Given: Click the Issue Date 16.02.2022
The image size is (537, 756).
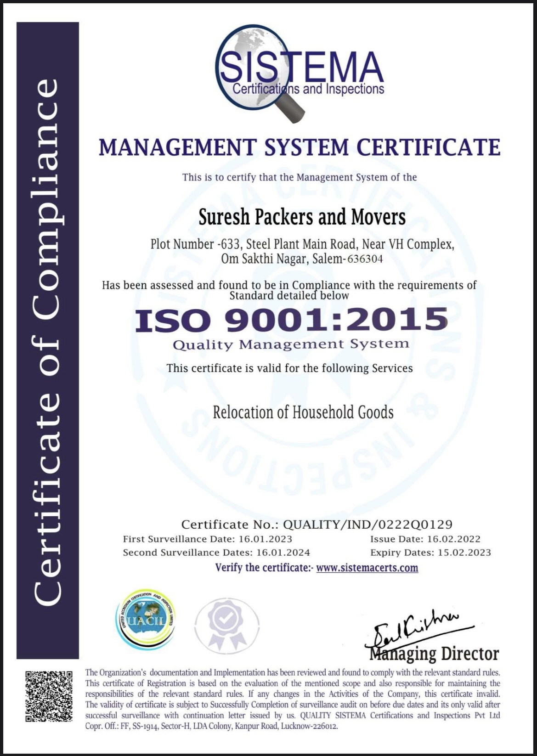Looking at the screenshot, I should coord(425,539).
